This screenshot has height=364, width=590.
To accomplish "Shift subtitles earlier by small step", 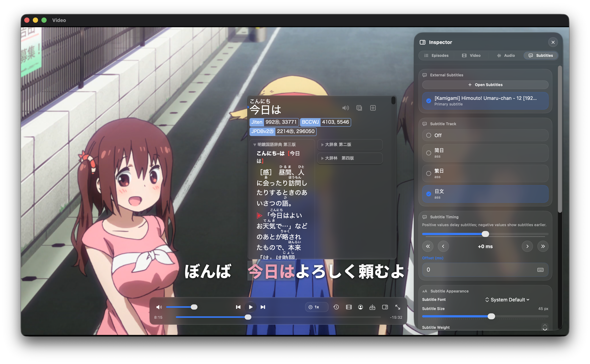I will click(443, 246).
